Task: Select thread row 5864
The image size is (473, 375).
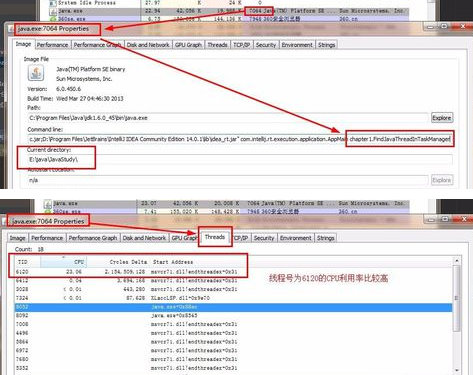Action: coord(233,342)
